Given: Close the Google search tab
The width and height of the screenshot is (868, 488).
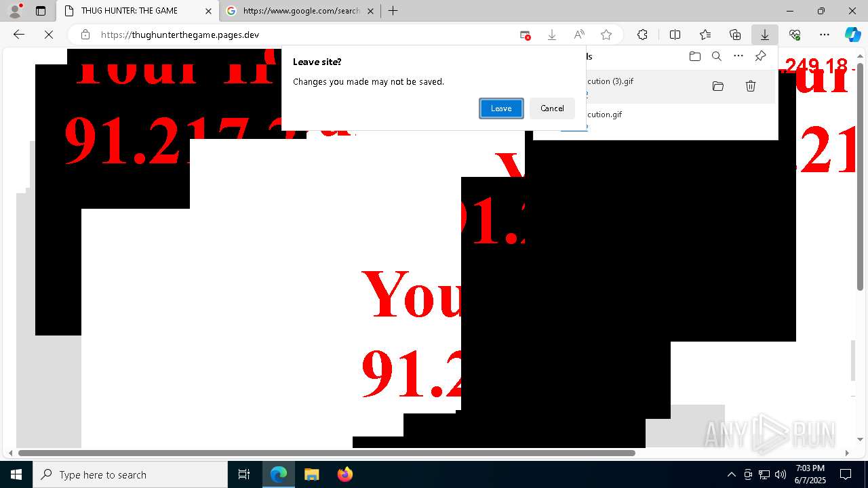Looking at the screenshot, I should pos(371,11).
